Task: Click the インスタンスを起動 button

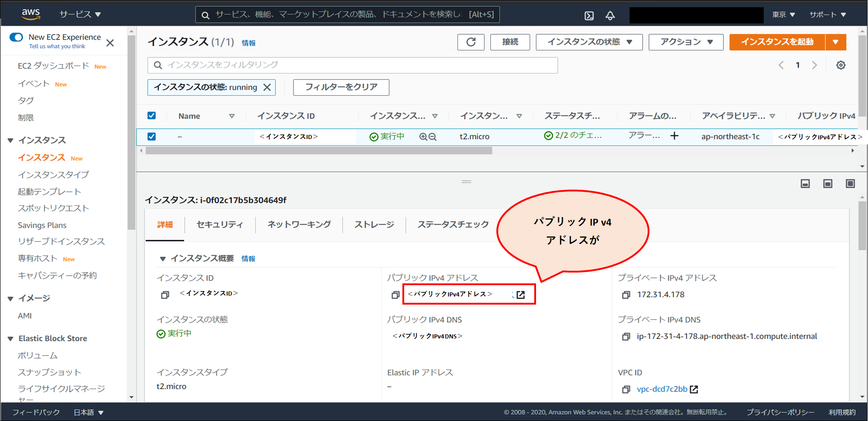Action: point(777,42)
